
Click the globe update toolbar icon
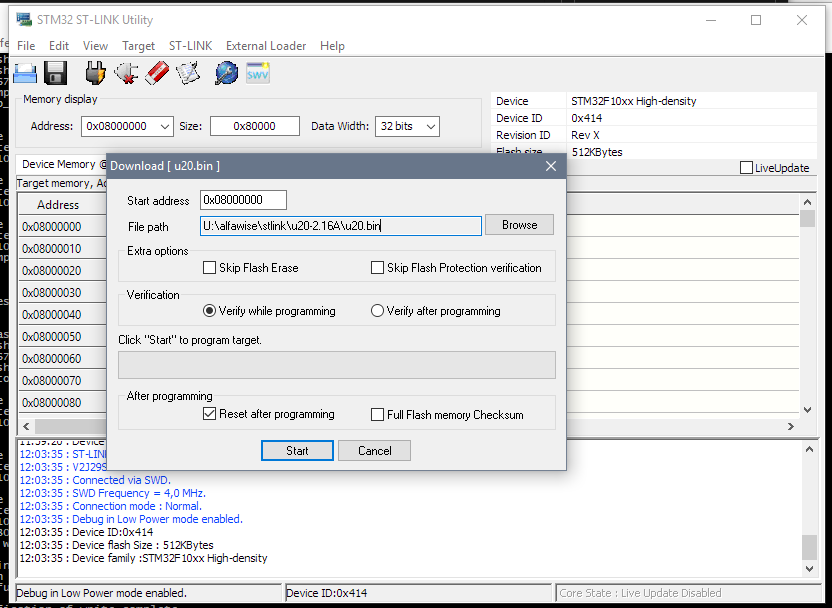pyautogui.click(x=227, y=73)
